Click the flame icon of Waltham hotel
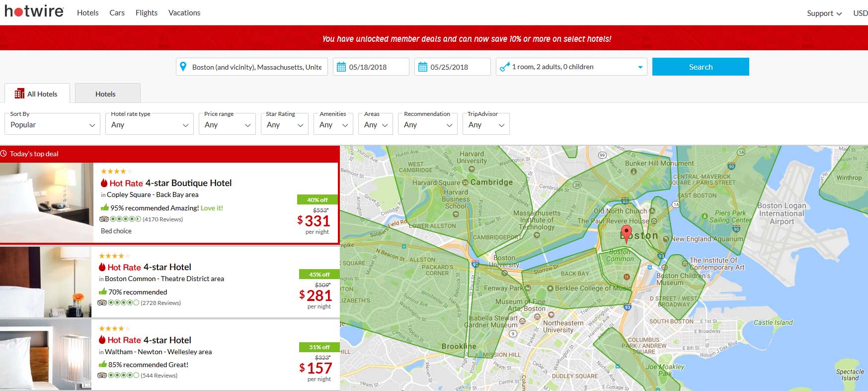868x391 pixels. (x=102, y=340)
